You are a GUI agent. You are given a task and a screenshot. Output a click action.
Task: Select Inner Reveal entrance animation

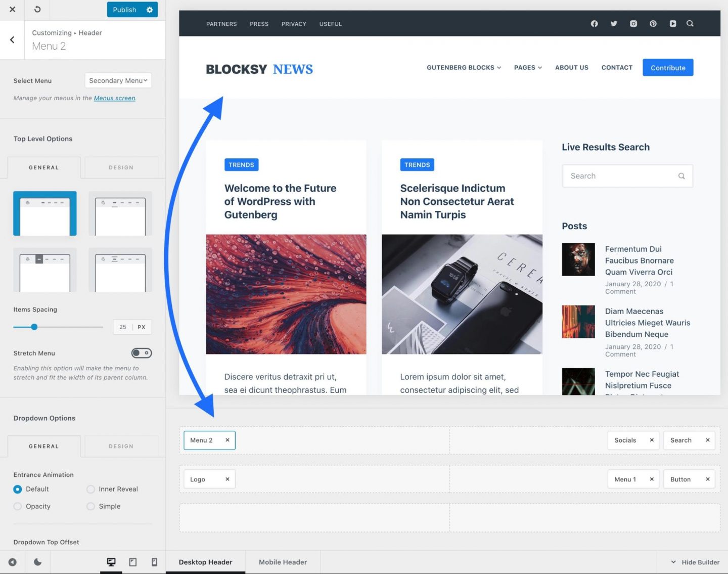coord(91,489)
